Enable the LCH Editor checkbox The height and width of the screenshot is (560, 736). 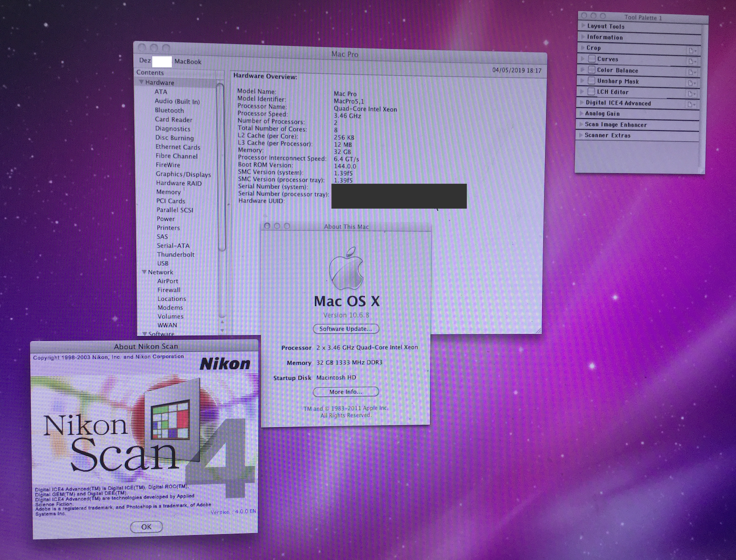tap(591, 92)
